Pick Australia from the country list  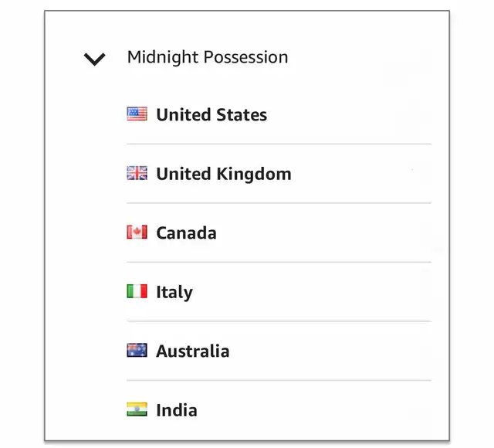(x=192, y=351)
